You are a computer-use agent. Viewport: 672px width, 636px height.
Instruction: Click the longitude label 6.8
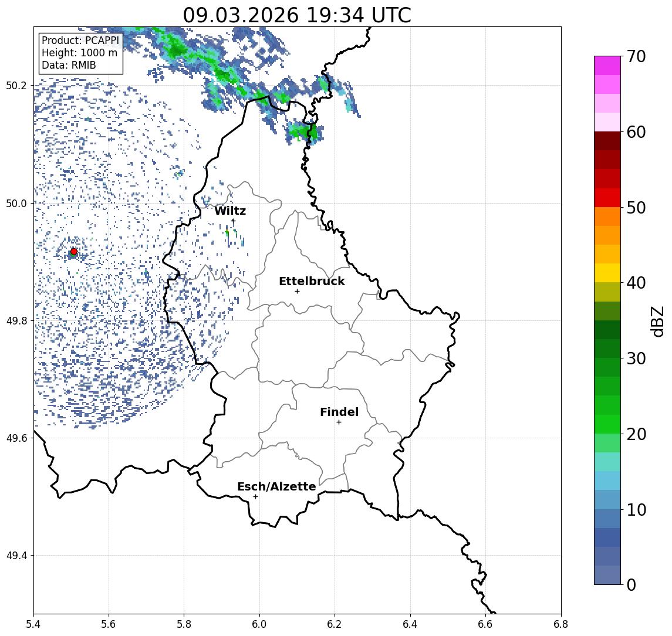click(561, 624)
